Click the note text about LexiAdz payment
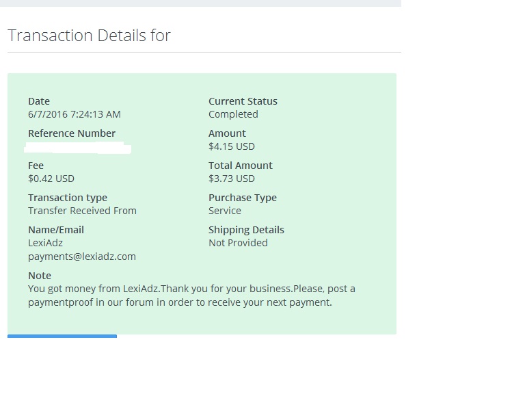This screenshot has width=525, height=420. pos(191,296)
